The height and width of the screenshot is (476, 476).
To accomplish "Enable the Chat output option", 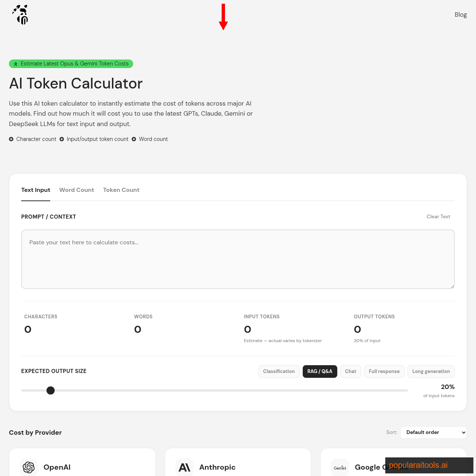I will [x=350, y=372].
